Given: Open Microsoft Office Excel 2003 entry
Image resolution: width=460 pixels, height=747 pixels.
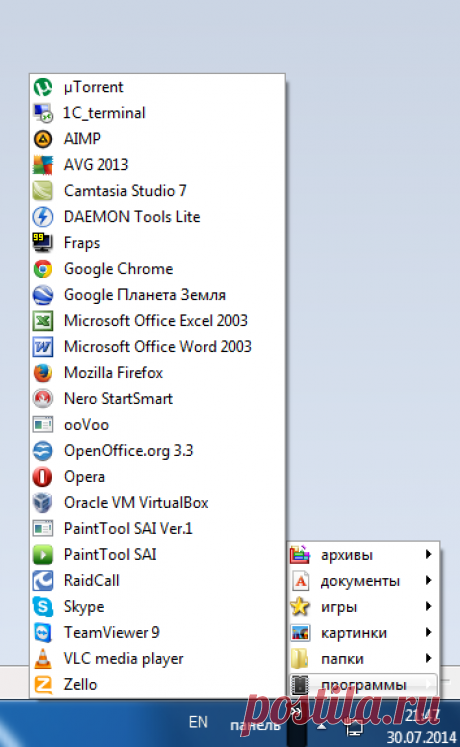Looking at the screenshot, I should pos(157,321).
